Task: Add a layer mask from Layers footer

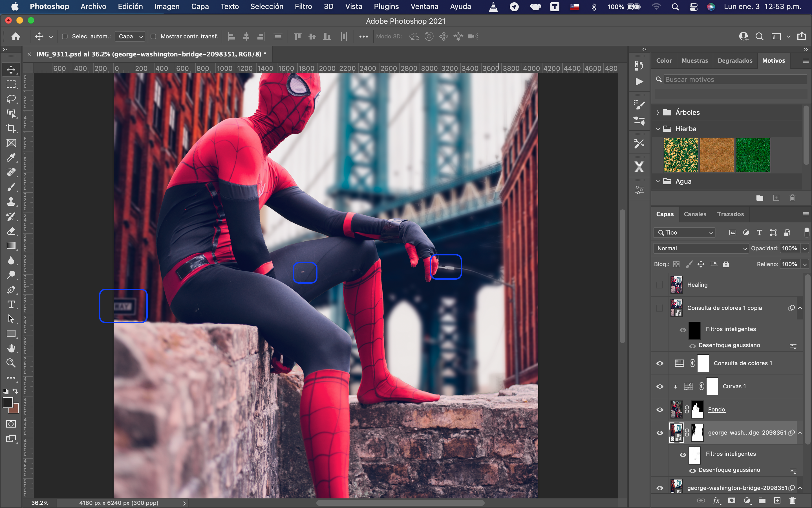Action: (x=732, y=501)
